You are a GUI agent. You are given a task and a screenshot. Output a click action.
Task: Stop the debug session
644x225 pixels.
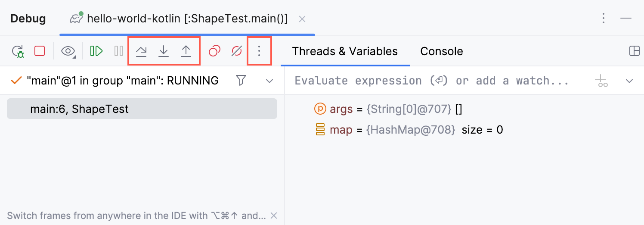point(40,51)
